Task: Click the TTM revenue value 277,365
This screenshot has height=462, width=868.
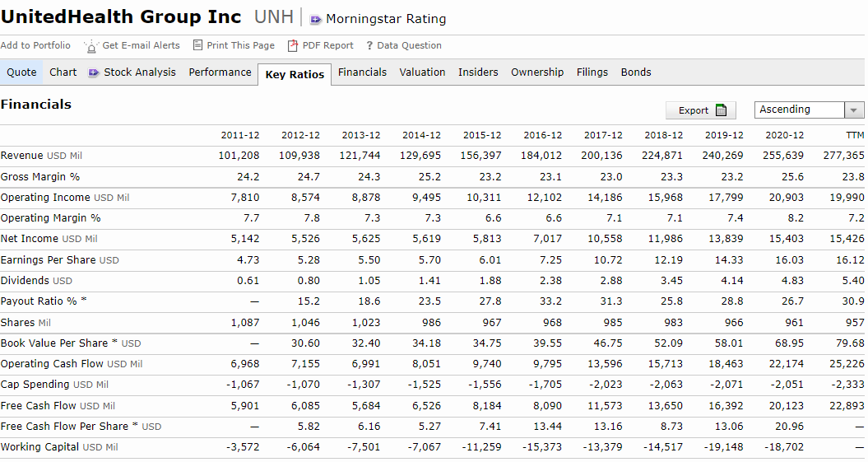Action: coord(843,156)
